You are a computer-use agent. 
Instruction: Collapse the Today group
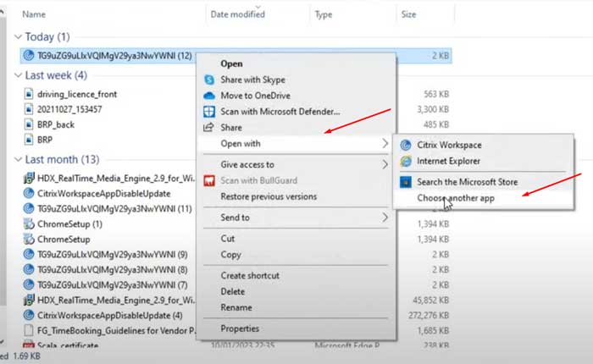18,37
